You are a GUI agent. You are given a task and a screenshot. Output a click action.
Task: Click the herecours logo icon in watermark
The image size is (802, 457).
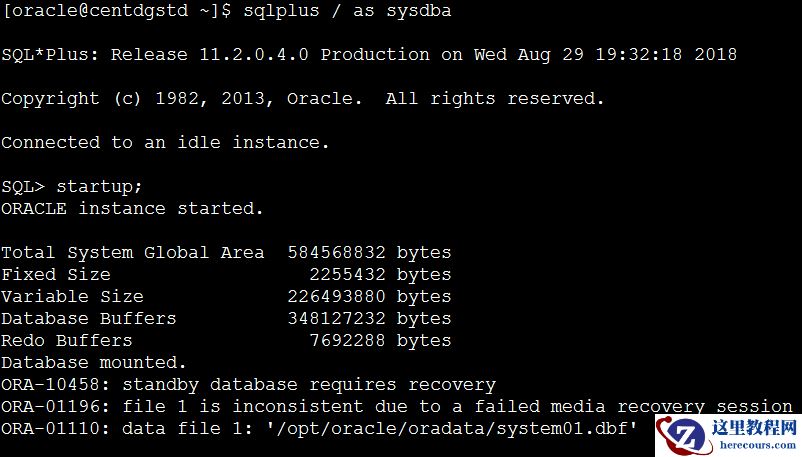[686, 435]
